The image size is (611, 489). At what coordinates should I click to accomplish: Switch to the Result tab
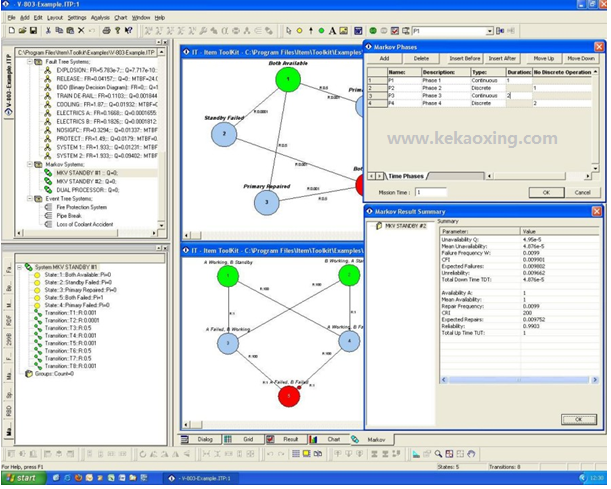(282, 439)
